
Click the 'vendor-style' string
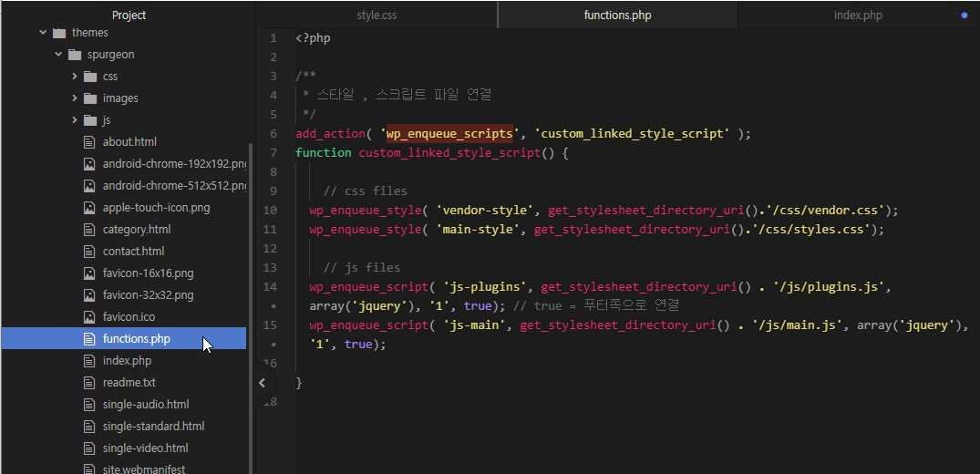click(x=485, y=211)
